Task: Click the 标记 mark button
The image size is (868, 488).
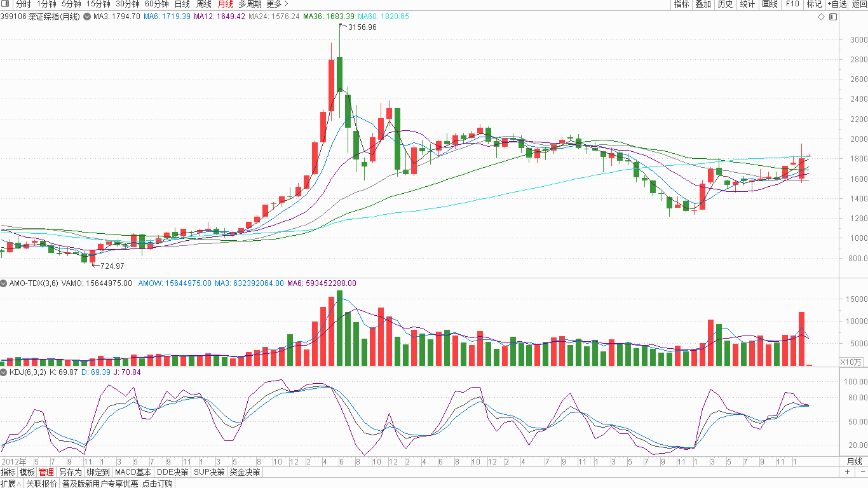Action: [x=814, y=4]
